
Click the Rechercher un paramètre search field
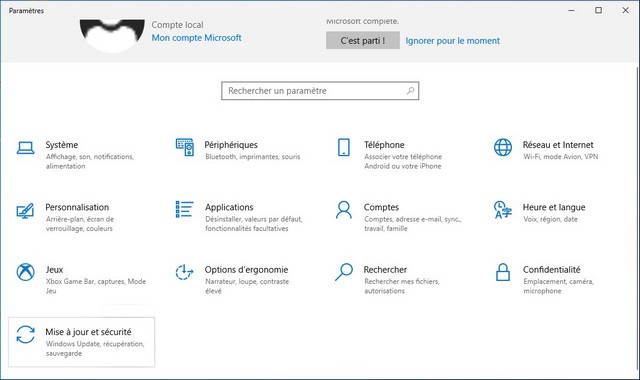[x=320, y=91]
